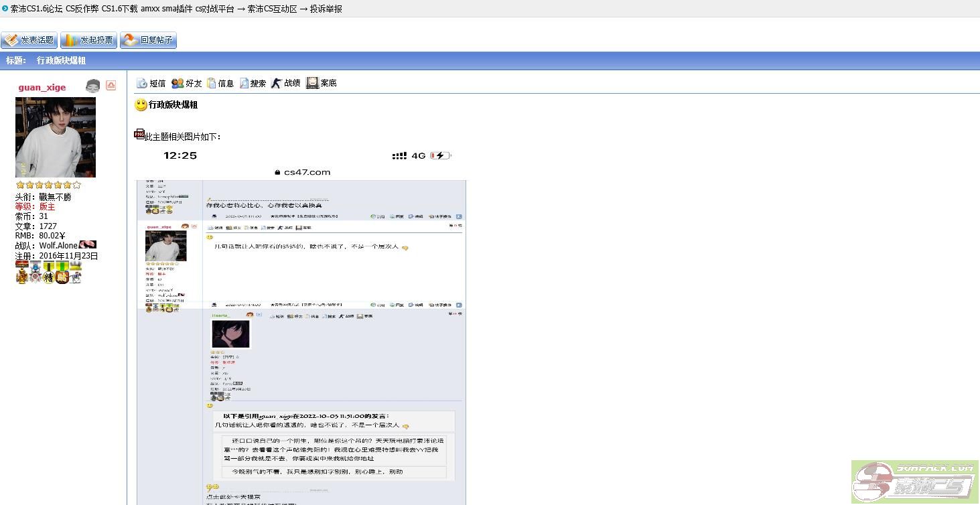Click the star rating under the avatar
980x505 pixels.
coord(48,185)
